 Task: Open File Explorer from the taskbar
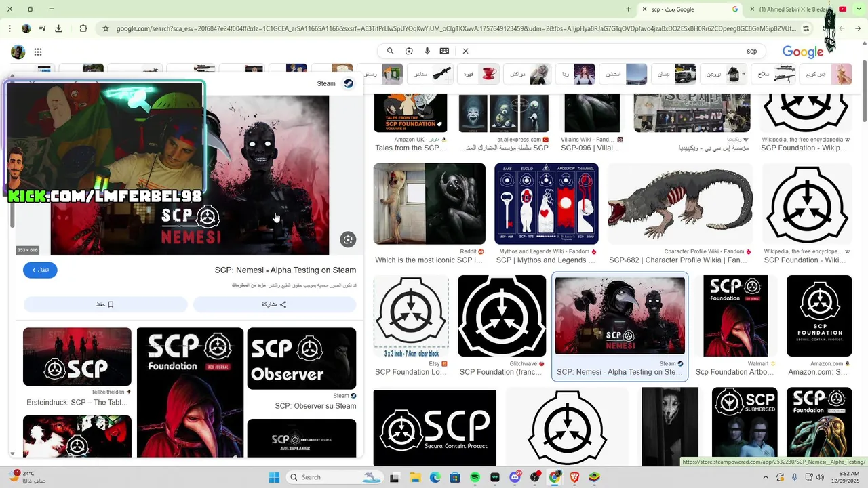click(x=415, y=477)
